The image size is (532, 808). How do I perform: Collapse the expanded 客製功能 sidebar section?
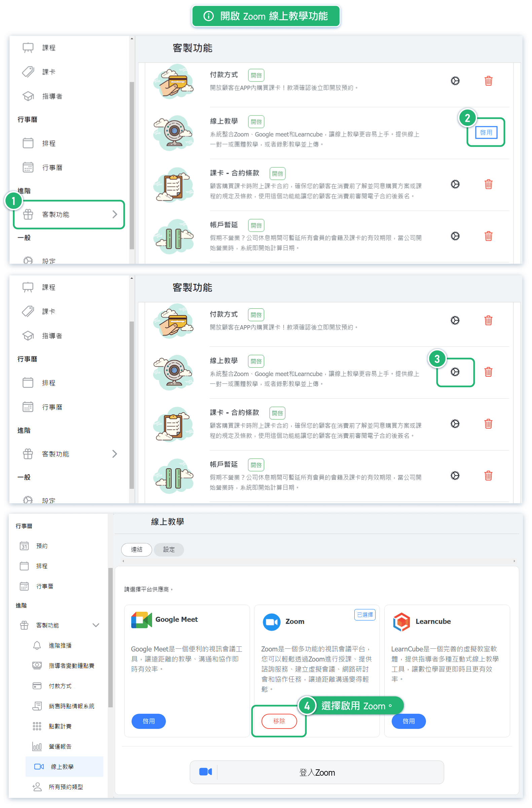96,625
